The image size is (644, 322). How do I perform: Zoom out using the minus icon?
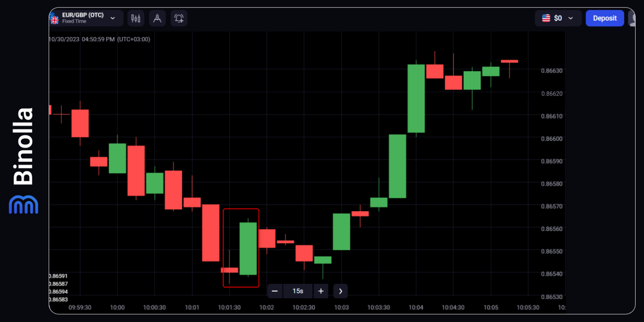pyautogui.click(x=275, y=291)
